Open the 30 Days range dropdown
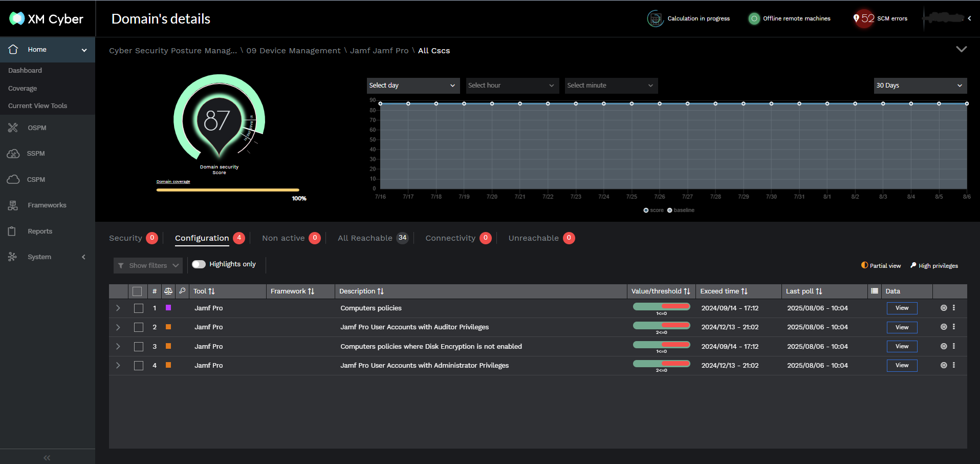The width and height of the screenshot is (980, 464). click(x=920, y=86)
